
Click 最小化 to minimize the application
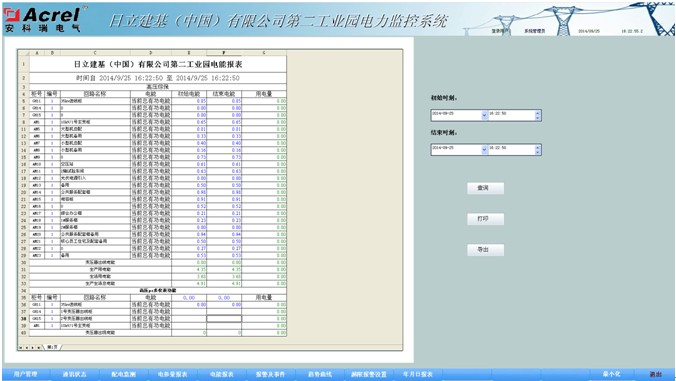point(611,374)
